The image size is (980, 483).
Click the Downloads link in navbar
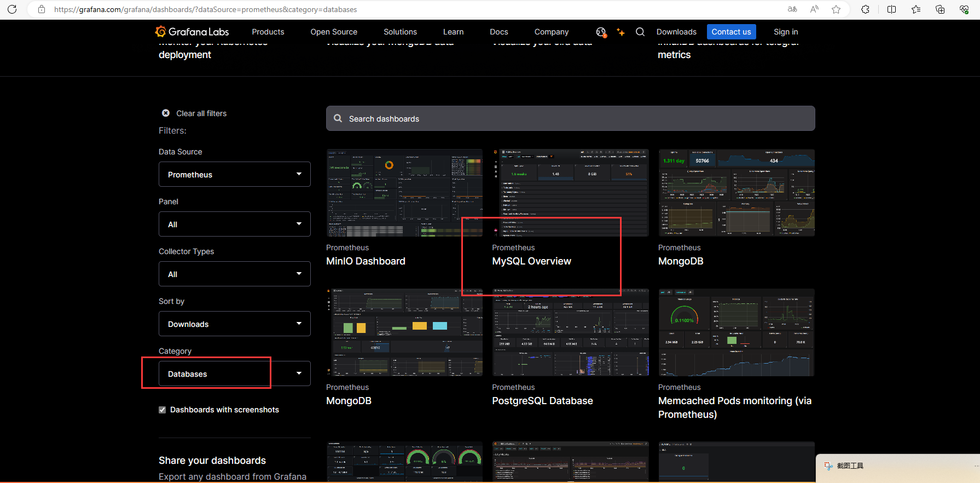[x=676, y=32]
